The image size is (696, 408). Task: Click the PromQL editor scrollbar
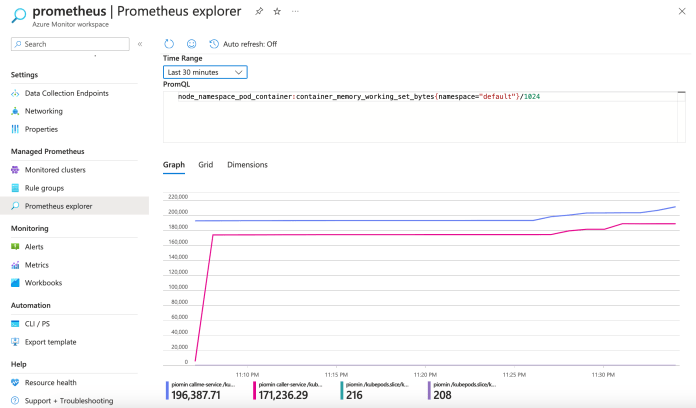(x=681, y=117)
